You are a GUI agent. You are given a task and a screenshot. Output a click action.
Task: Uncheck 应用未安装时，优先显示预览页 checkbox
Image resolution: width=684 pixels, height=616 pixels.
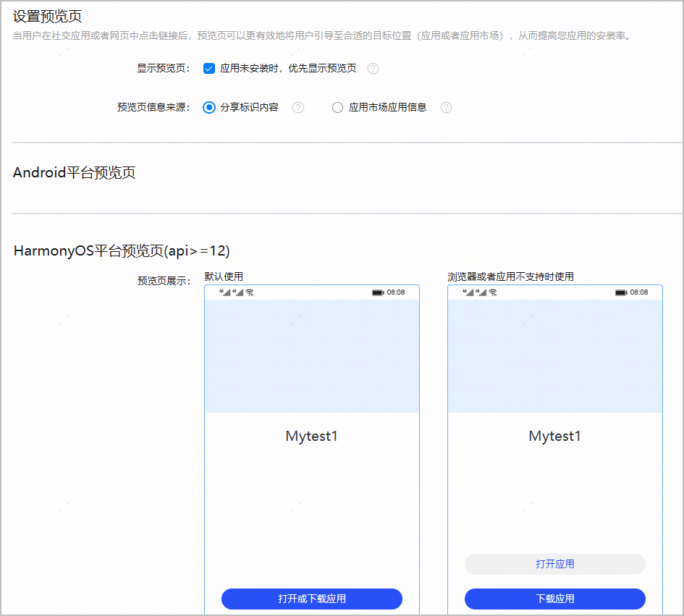click(x=209, y=69)
